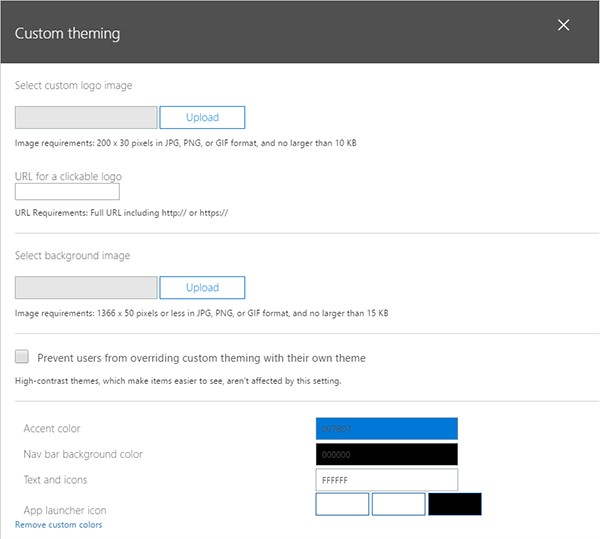
Task: Click the 'Text and icons' label
Action: [55, 480]
